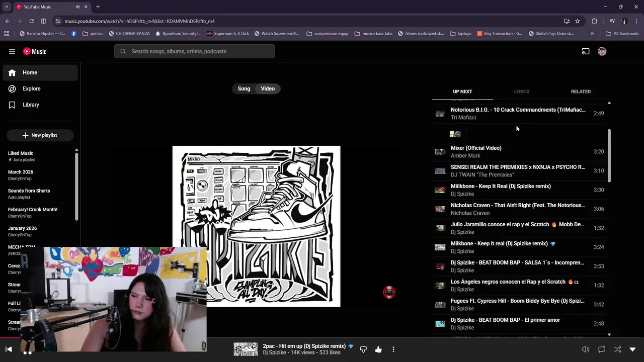The width and height of the screenshot is (644, 362).
Task: Open the politics bookmarks folder
Action: [93, 34]
